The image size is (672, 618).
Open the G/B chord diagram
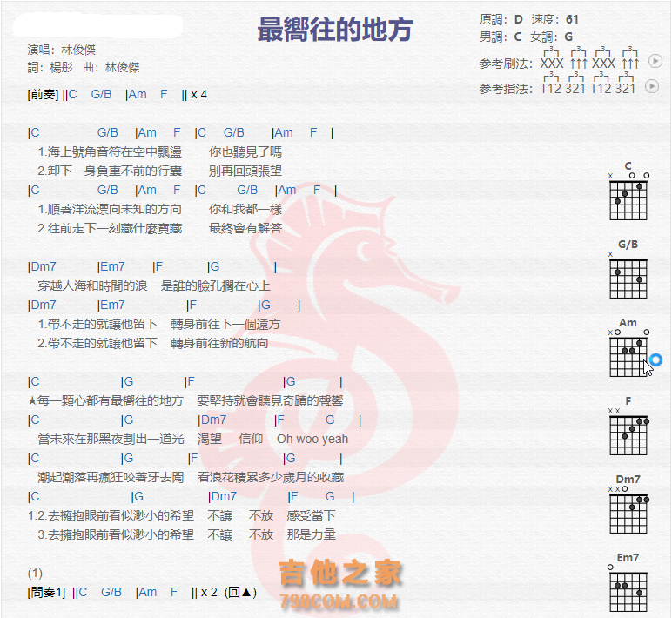(x=628, y=270)
